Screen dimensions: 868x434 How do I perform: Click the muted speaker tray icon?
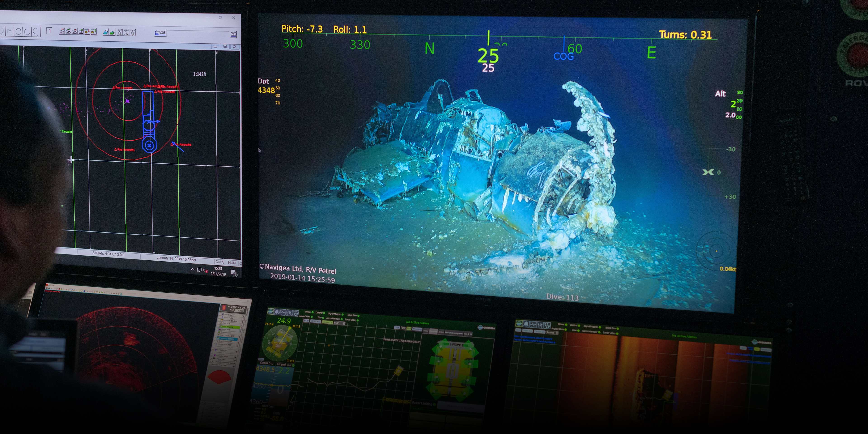coord(205,270)
